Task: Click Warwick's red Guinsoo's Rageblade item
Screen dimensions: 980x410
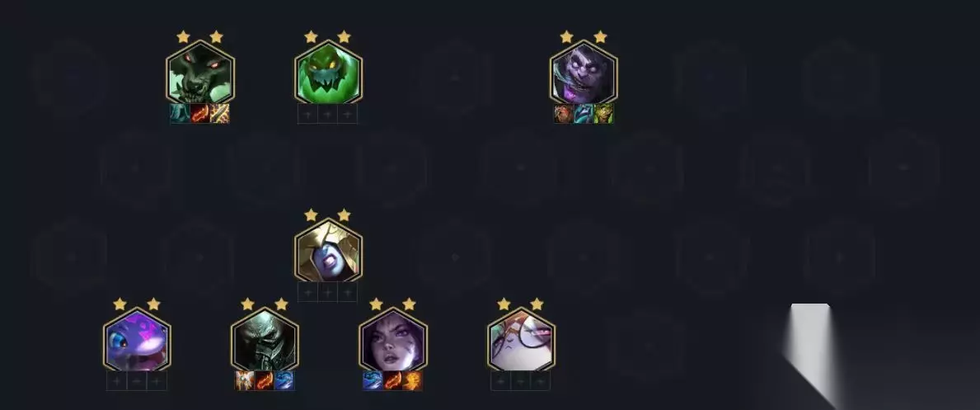Action: (x=200, y=114)
